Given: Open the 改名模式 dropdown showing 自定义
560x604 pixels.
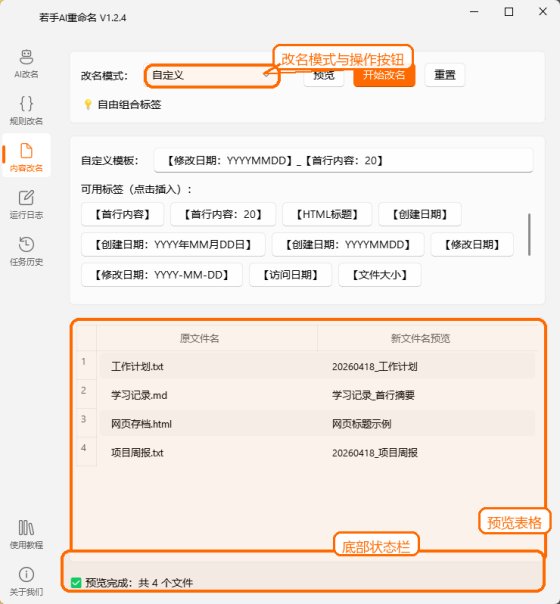Looking at the screenshot, I should (x=211, y=76).
